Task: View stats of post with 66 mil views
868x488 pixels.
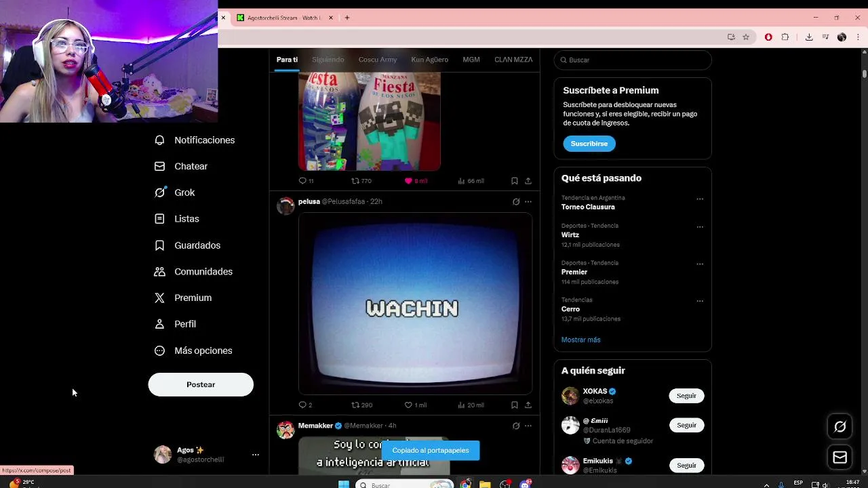Action: click(471, 181)
